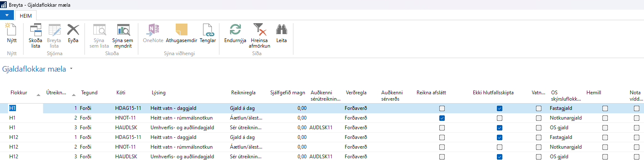The image size is (644, 160).
Task: Enable Hemill checkbox on first row
Action: coord(605,108)
